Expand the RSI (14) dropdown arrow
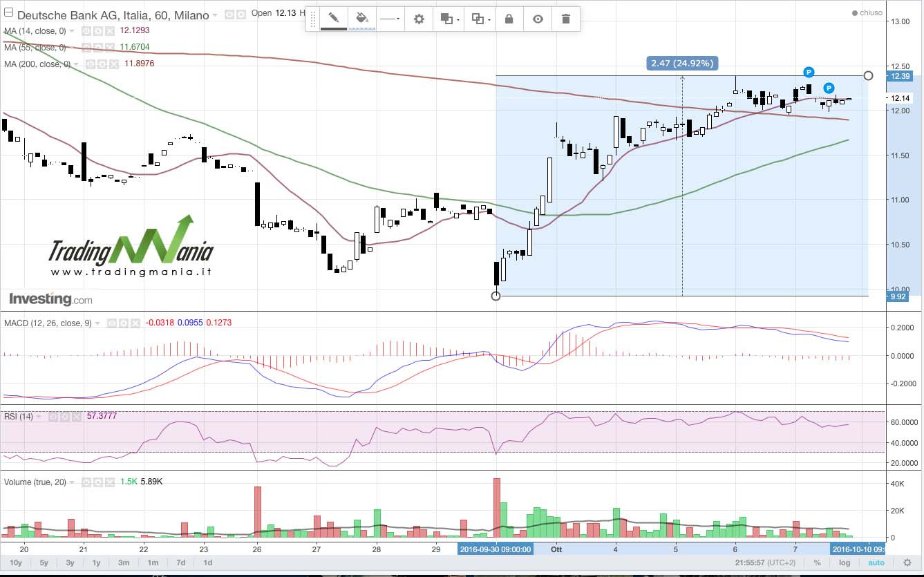Viewport: 924px width, 577px height. [x=39, y=417]
